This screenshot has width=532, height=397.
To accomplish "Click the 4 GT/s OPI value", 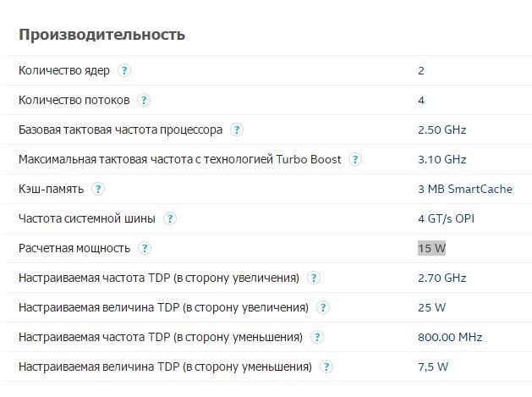I will pyautogui.click(x=447, y=218).
